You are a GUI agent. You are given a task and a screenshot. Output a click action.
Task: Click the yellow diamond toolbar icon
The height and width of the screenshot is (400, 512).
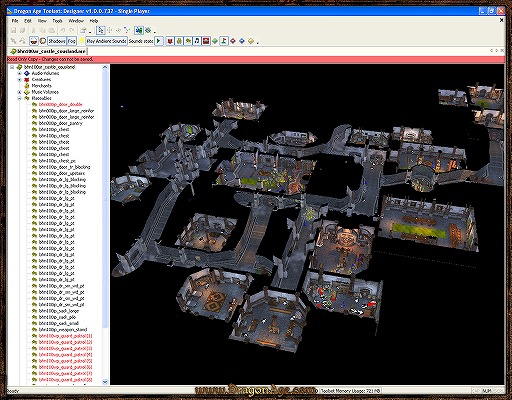(x=251, y=41)
